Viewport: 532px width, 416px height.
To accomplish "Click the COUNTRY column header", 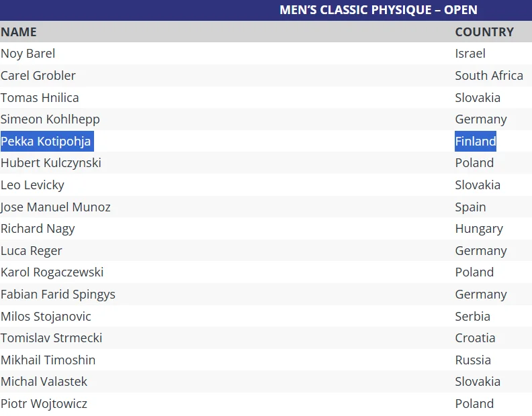I will (484, 32).
